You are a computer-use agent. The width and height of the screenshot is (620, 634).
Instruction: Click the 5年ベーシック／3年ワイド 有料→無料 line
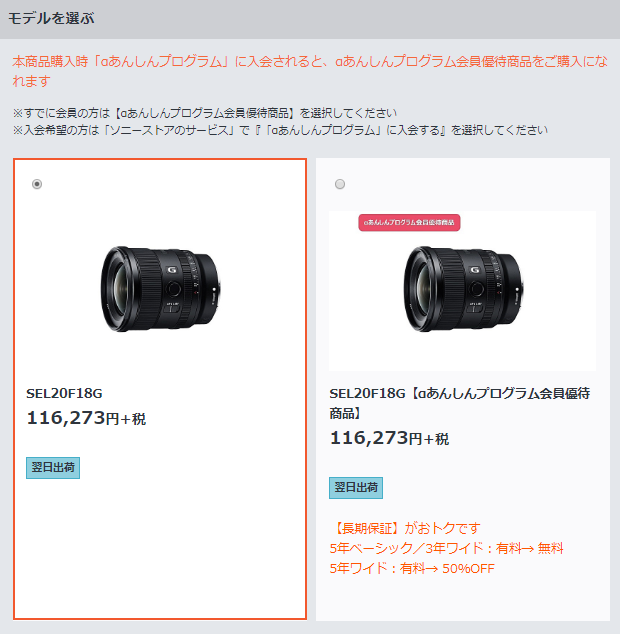click(x=446, y=548)
